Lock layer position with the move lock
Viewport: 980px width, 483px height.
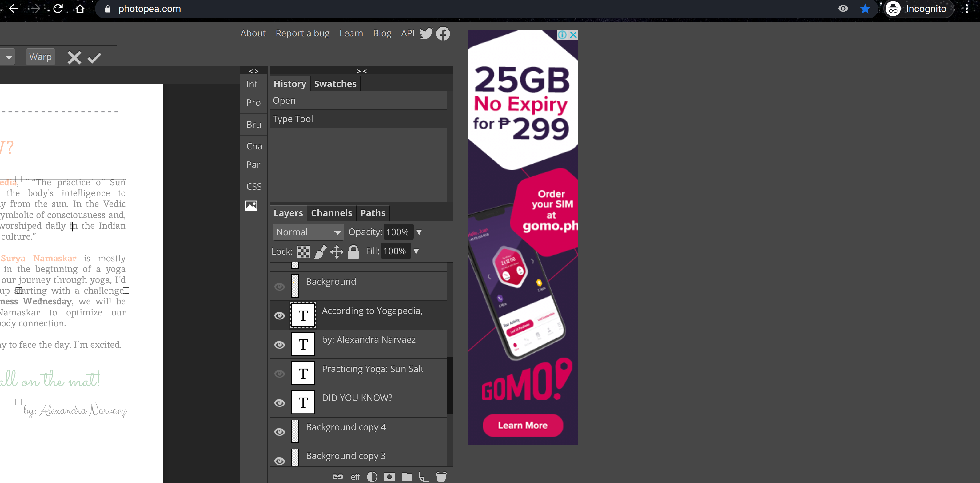[336, 251]
